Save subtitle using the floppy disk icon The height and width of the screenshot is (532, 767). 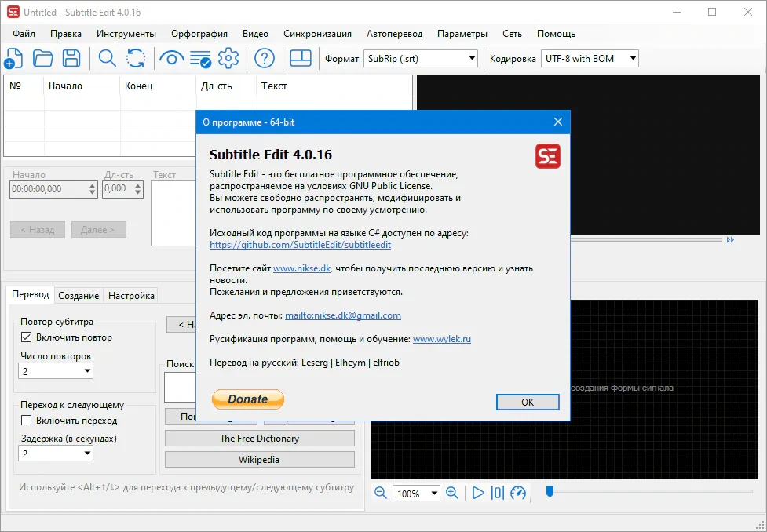pyautogui.click(x=71, y=59)
